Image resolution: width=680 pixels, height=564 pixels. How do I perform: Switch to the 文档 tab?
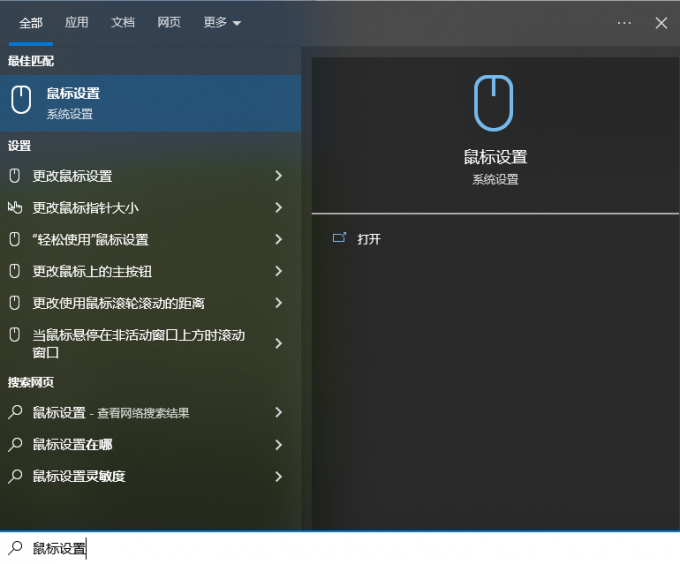pos(122,23)
